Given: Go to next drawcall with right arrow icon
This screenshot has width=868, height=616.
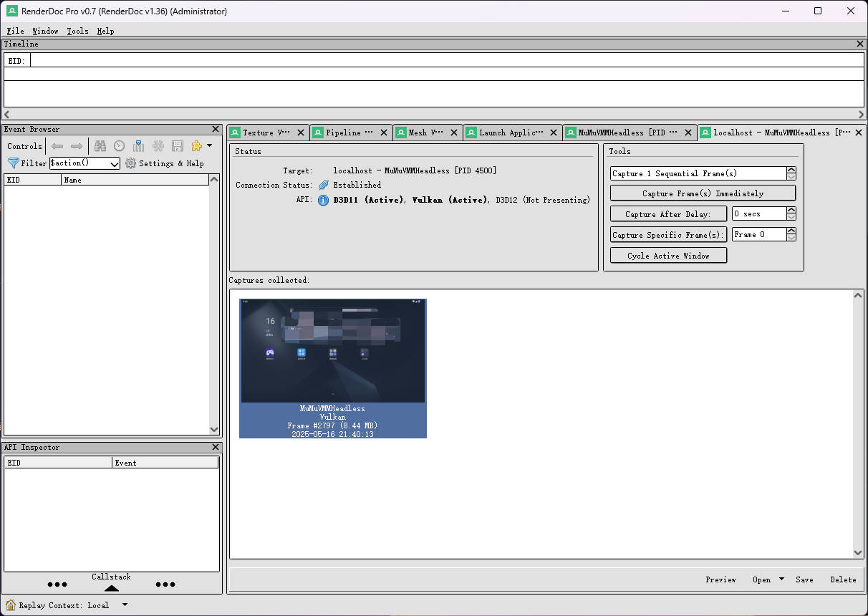Looking at the screenshot, I should point(77,146).
